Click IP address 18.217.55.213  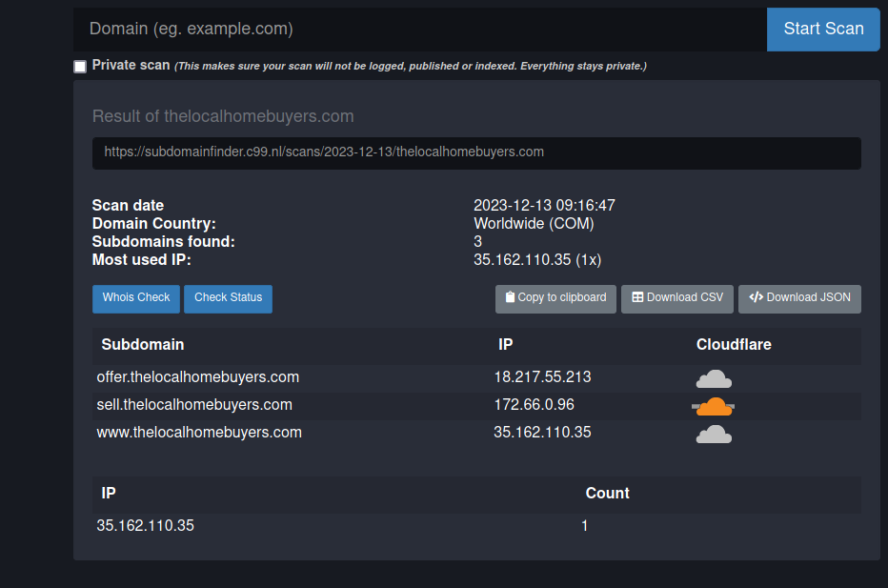coord(542,377)
